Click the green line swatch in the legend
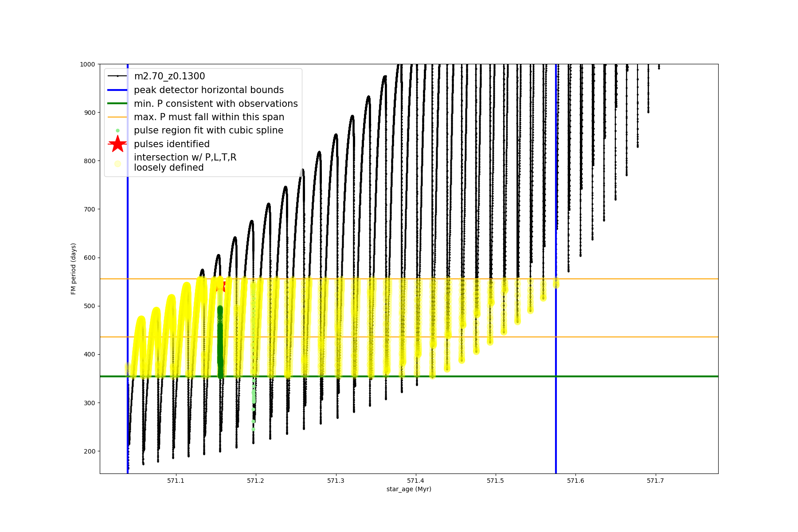798x532 pixels. [117, 104]
